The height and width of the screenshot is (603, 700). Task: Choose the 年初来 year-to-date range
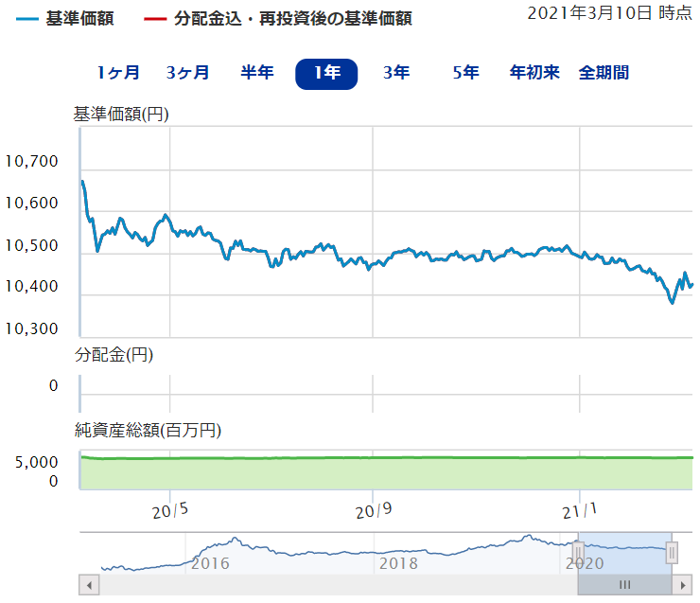click(534, 73)
